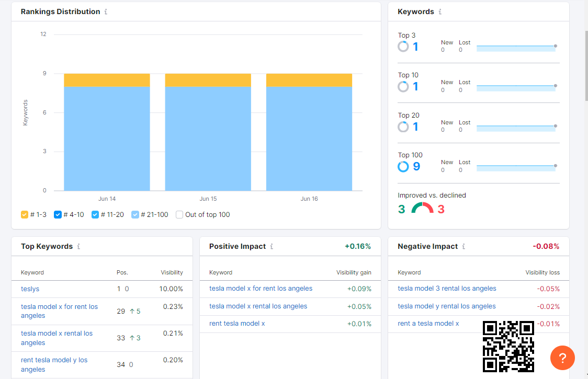
Task: Toggle the # 4-10 legend checkbox
Action: point(58,214)
